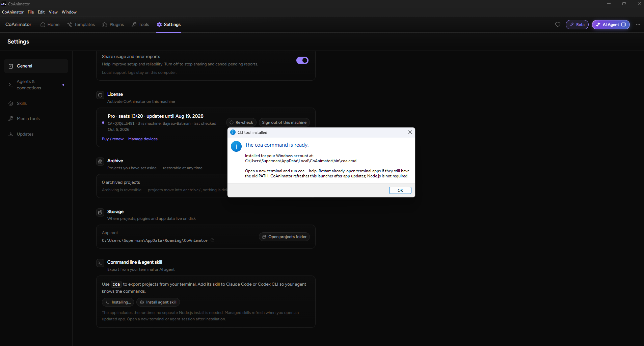The image size is (644, 346).
Task: Open Media tools settings
Action: [36, 119]
